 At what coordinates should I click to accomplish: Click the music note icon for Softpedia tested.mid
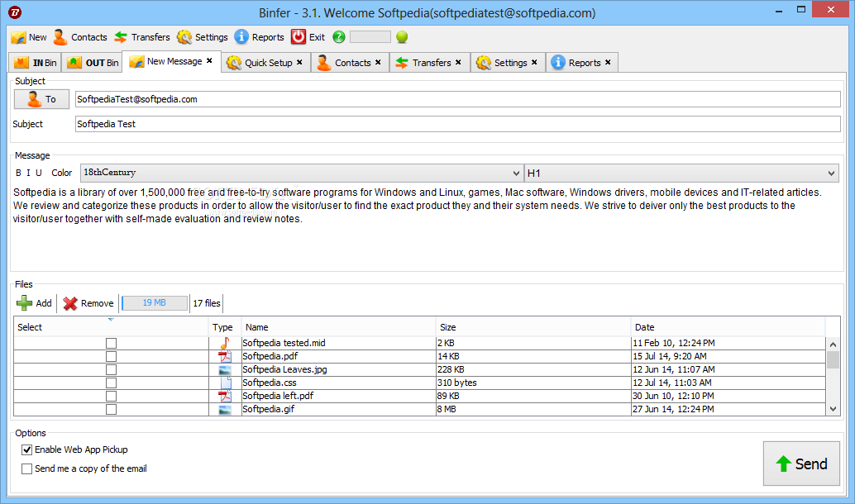click(x=225, y=343)
